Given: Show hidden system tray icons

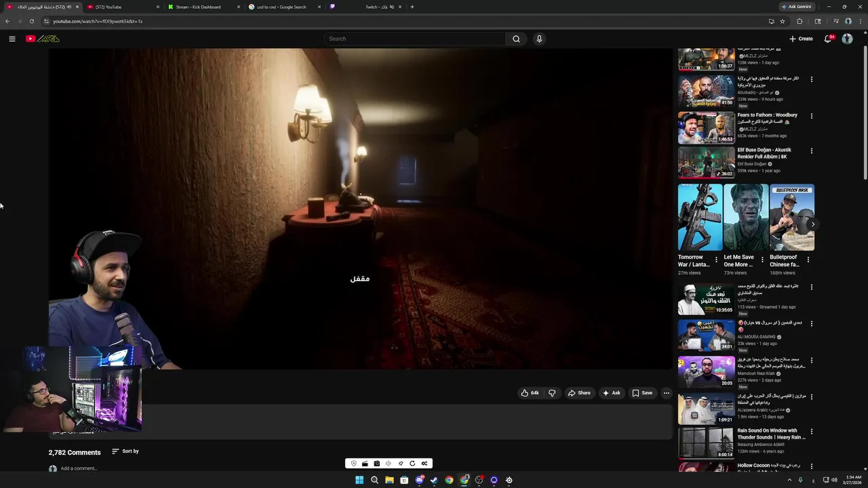Looking at the screenshot, I should point(789,480).
